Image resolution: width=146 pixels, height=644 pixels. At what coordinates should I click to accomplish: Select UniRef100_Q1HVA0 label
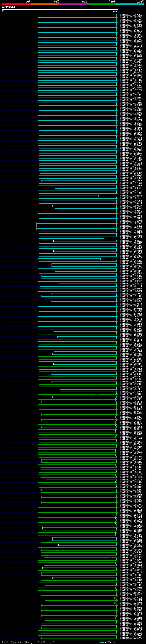tap(131, 261)
